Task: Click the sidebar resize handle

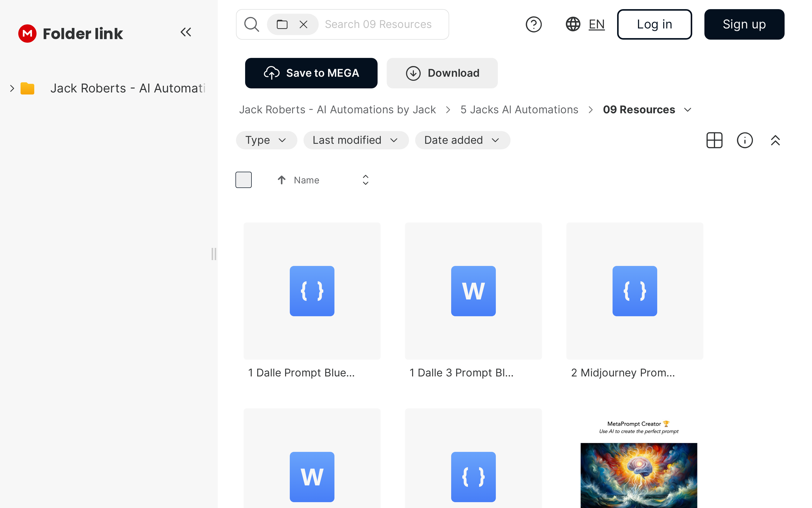Action: coord(214,254)
